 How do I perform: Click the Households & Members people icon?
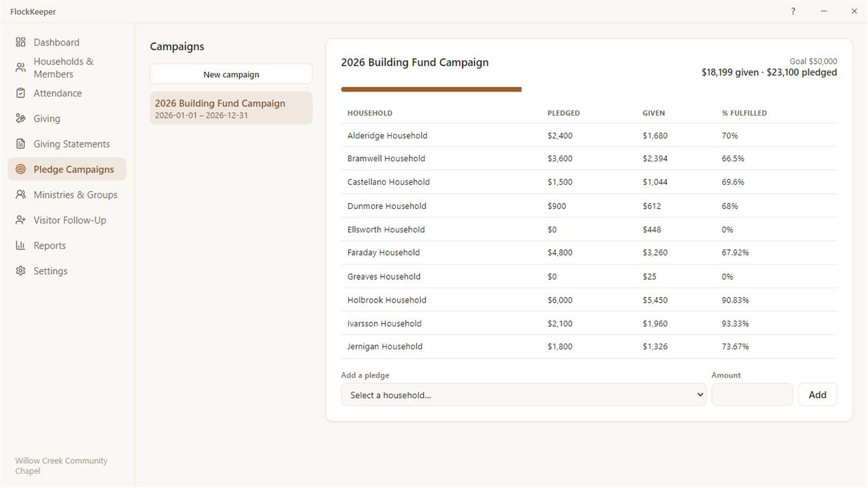[20, 68]
